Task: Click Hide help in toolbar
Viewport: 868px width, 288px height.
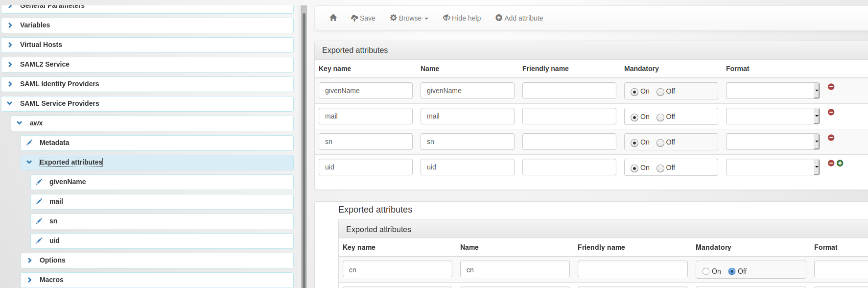Action: [462, 18]
